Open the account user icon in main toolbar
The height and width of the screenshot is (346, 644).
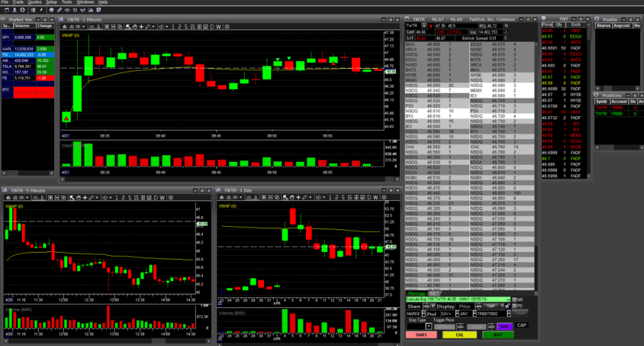(x=14, y=10)
